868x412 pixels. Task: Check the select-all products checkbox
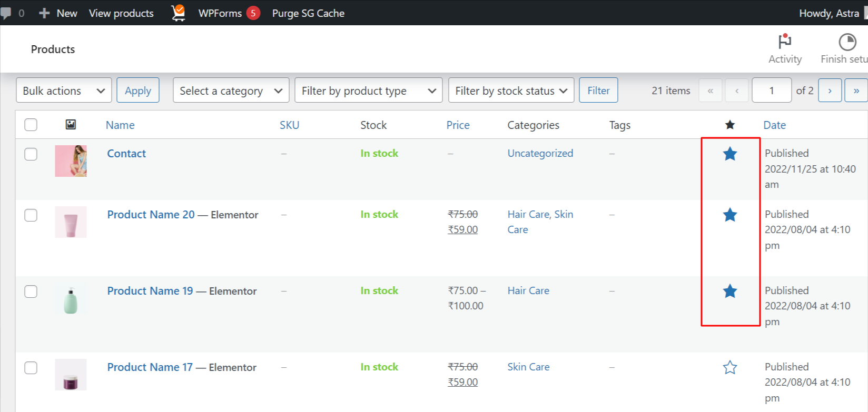(31, 125)
